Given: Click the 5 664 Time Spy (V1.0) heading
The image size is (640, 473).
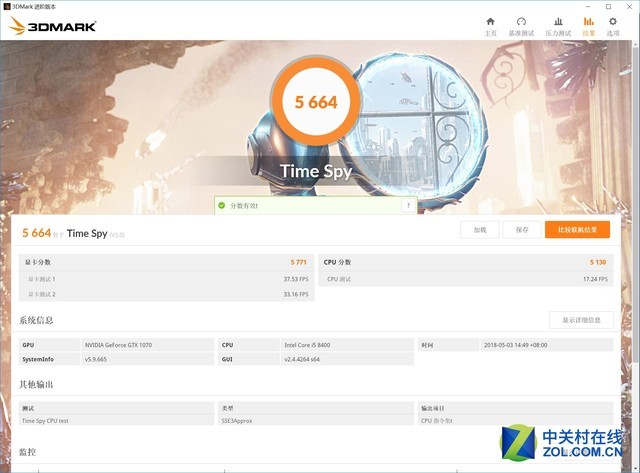Looking at the screenshot, I should click(73, 233).
